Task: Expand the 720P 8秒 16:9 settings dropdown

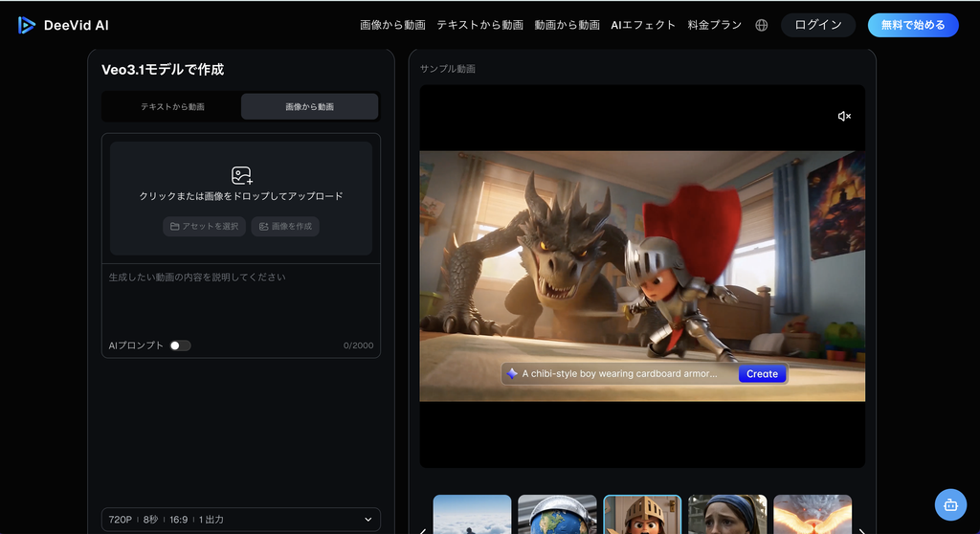Action: coord(240,520)
